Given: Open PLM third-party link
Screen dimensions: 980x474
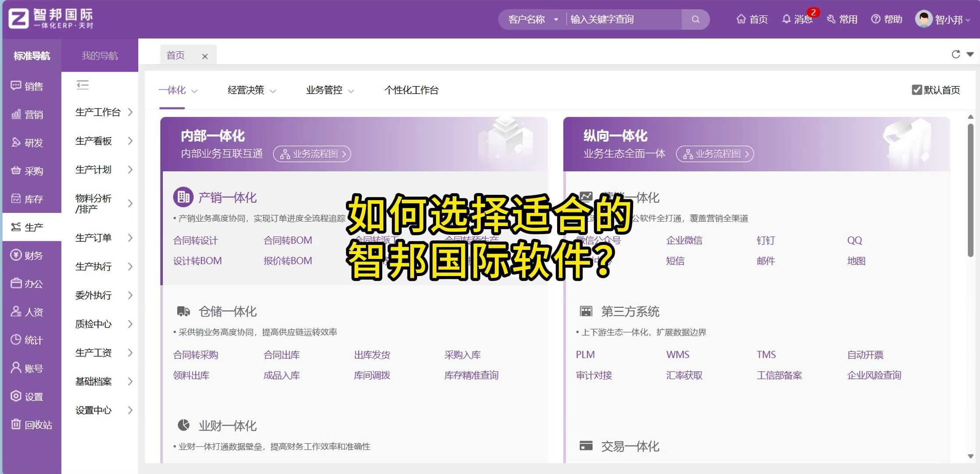Looking at the screenshot, I should [x=586, y=355].
